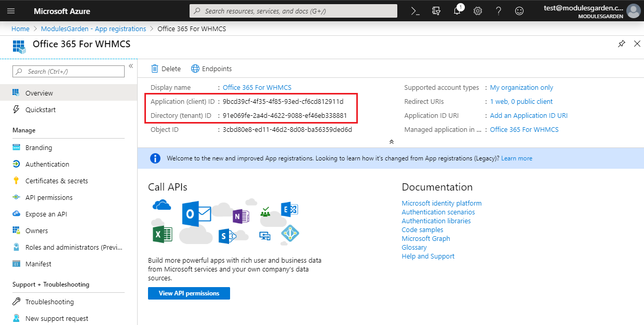This screenshot has width=644, height=325.
Task: Open the notifications bell
Action: (457, 11)
